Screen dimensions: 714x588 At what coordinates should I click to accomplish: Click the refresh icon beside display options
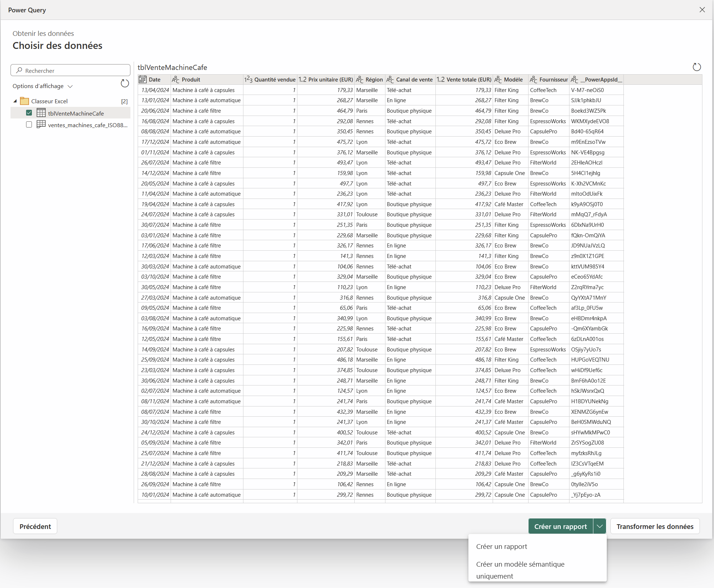coord(125,84)
